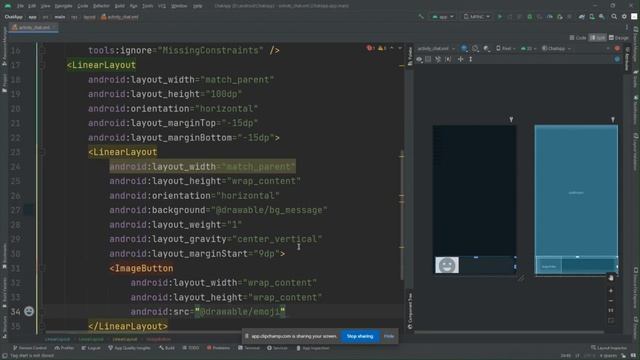Click the @drawable/bg_message background value
The height and width of the screenshot is (360, 640).
(269, 210)
